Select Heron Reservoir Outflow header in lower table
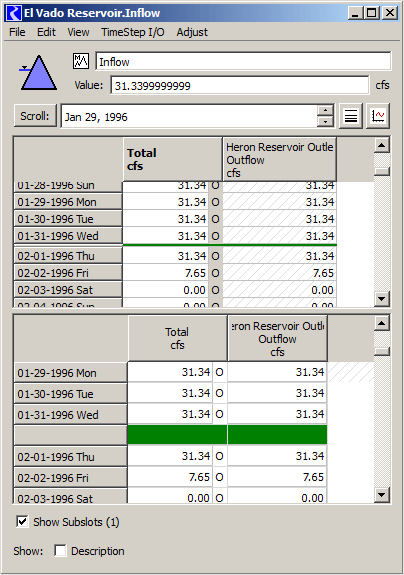 [x=278, y=338]
